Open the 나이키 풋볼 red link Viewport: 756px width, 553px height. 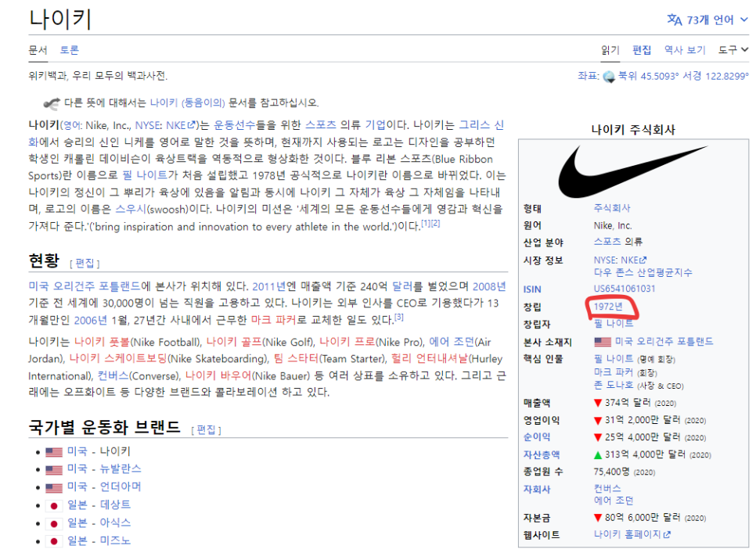coord(102,342)
